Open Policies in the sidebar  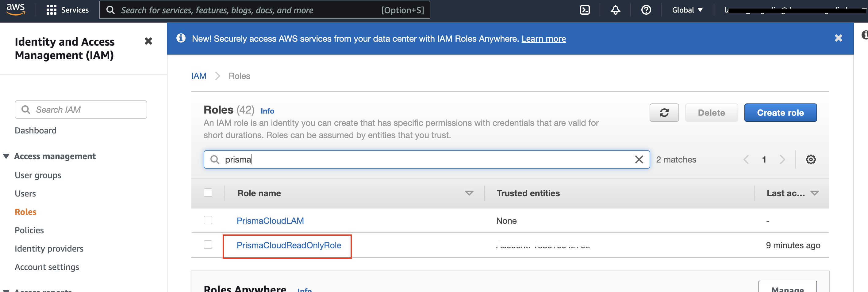point(29,230)
